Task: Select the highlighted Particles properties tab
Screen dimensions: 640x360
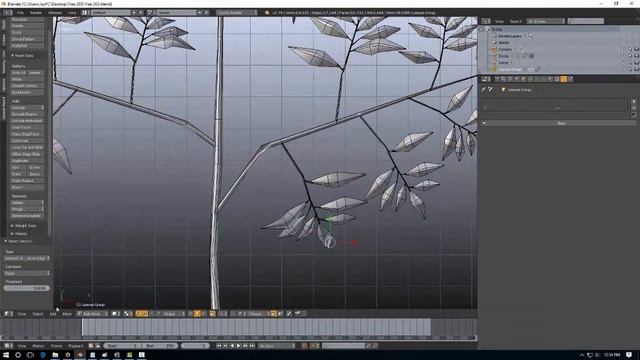Action: [x=564, y=79]
